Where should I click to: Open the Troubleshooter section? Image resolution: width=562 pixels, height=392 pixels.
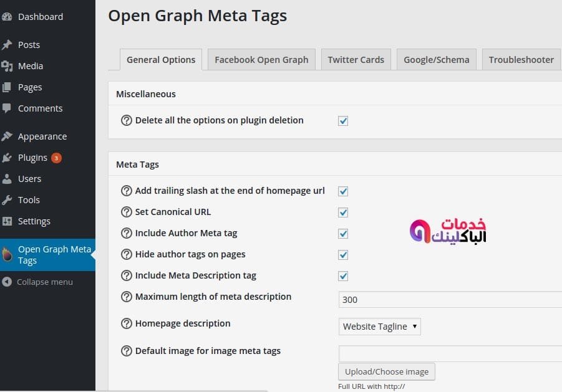pyautogui.click(x=521, y=59)
